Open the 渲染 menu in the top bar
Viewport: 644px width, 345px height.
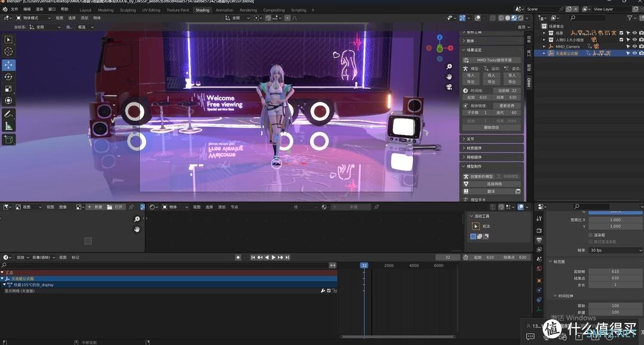39,9
